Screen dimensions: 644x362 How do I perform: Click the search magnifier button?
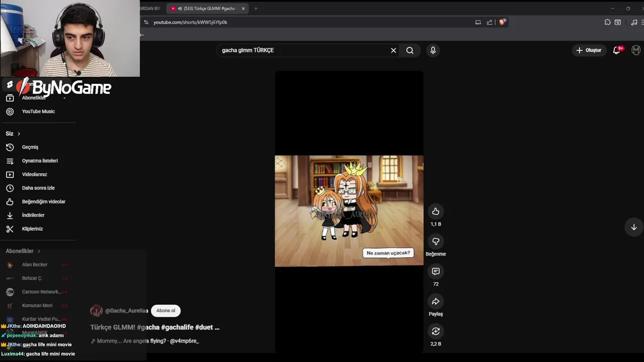(410, 50)
